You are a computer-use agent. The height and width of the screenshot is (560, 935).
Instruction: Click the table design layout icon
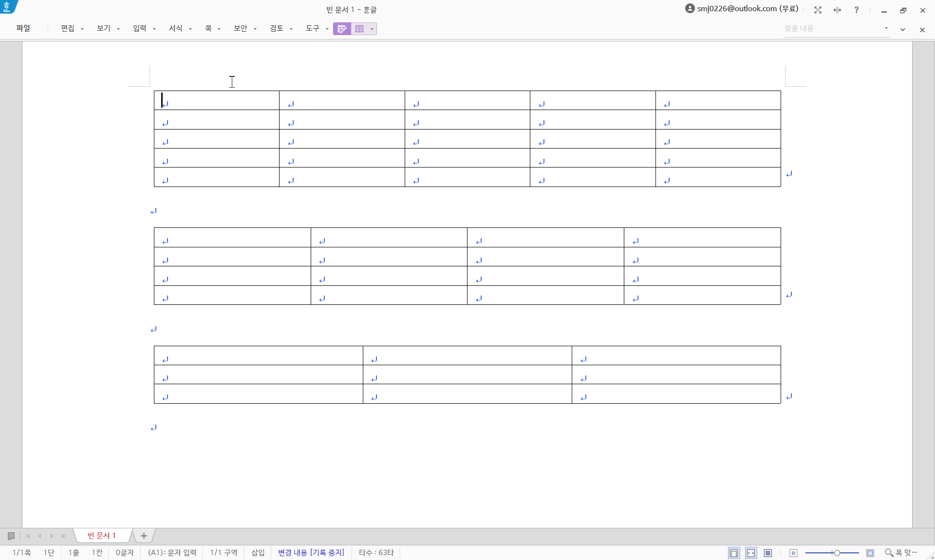[x=342, y=29]
